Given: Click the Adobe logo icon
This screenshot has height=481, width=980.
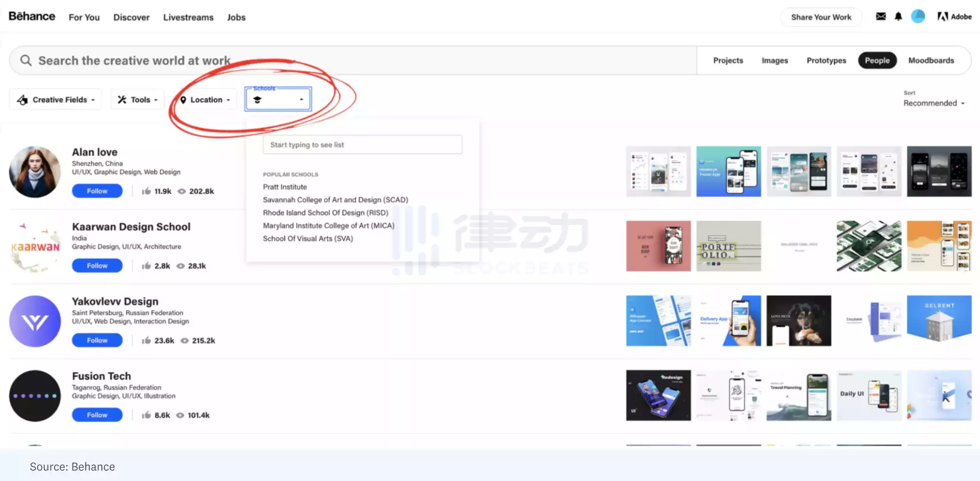Looking at the screenshot, I should pos(942,17).
